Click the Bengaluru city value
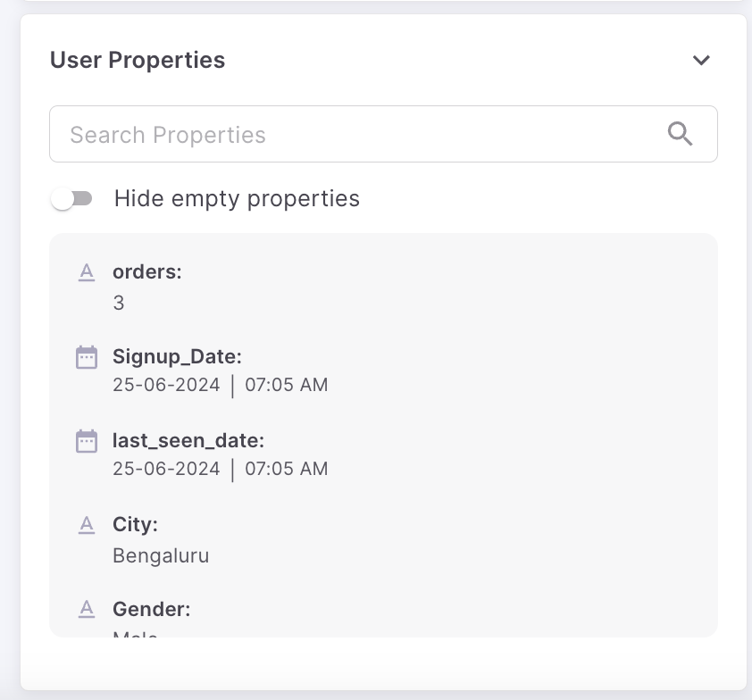The height and width of the screenshot is (700, 752). [161, 555]
